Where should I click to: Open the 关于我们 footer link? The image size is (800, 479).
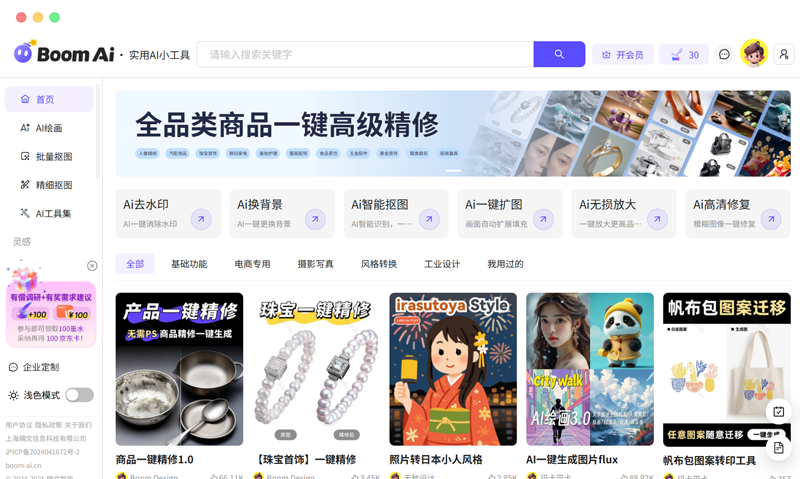[x=78, y=425]
